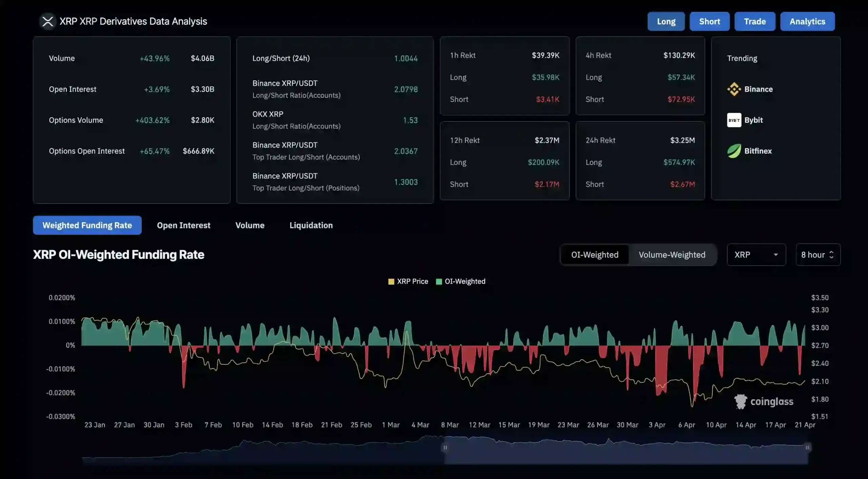Click the Binance logo icon under Trending
Image resolution: width=868 pixels, height=479 pixels.
[x=734, y=89]
